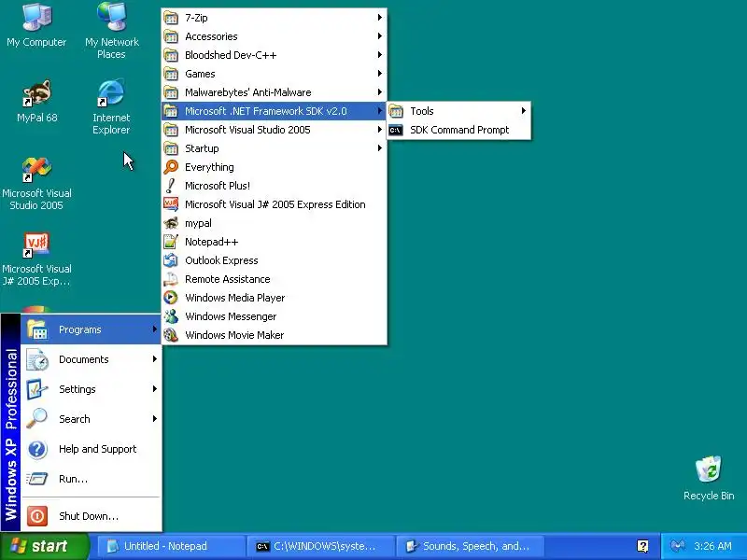
Task: Select Malwarebytes' Anti-Malware text label
Action: pyautogui.click(x=248, y=92)
